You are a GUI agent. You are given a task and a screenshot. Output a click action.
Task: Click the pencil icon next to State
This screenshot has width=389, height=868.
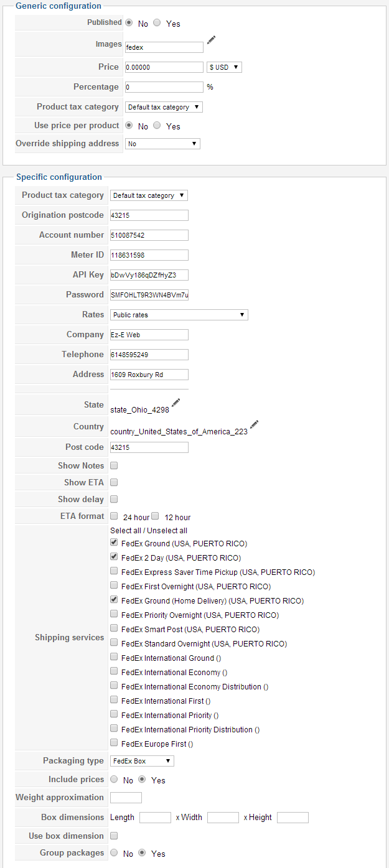(176, 403)
